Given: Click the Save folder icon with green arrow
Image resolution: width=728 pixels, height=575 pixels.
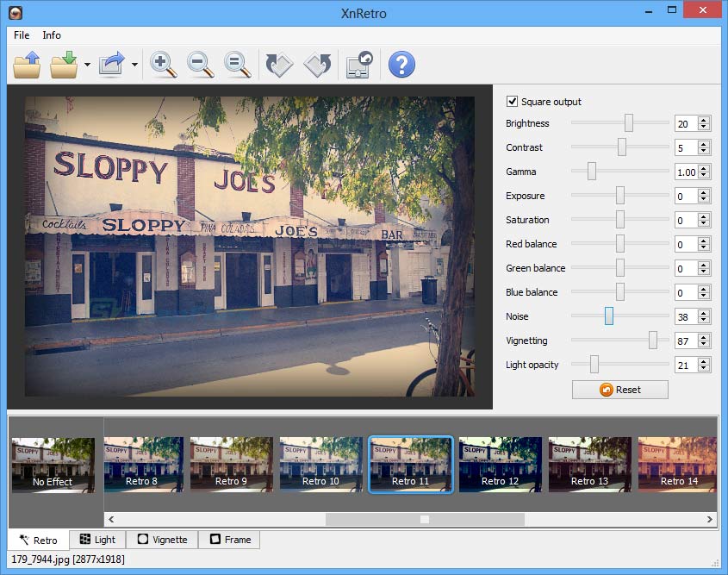Looking at the screenshot, I should pos(65,65).
